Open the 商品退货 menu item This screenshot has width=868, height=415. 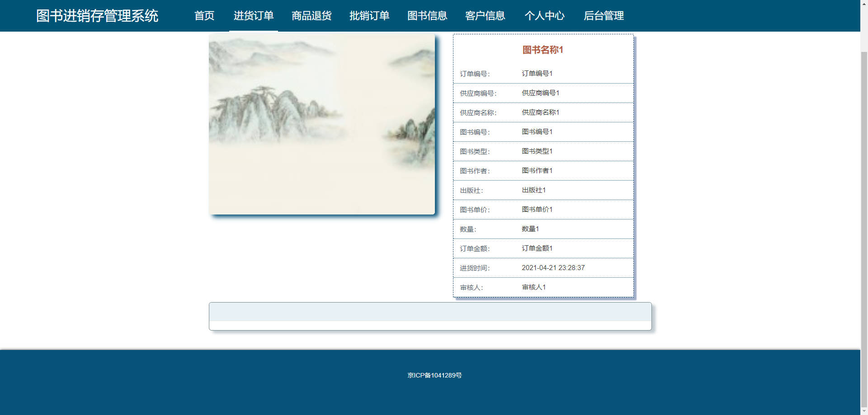point(311,16)
